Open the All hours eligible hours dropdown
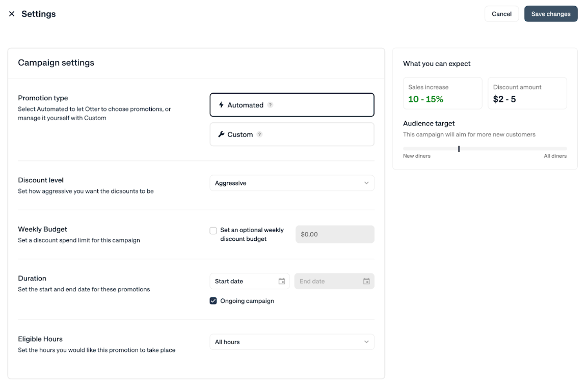Image resolution: width=588 pixels, height=387 pixels. pos(292,342)
